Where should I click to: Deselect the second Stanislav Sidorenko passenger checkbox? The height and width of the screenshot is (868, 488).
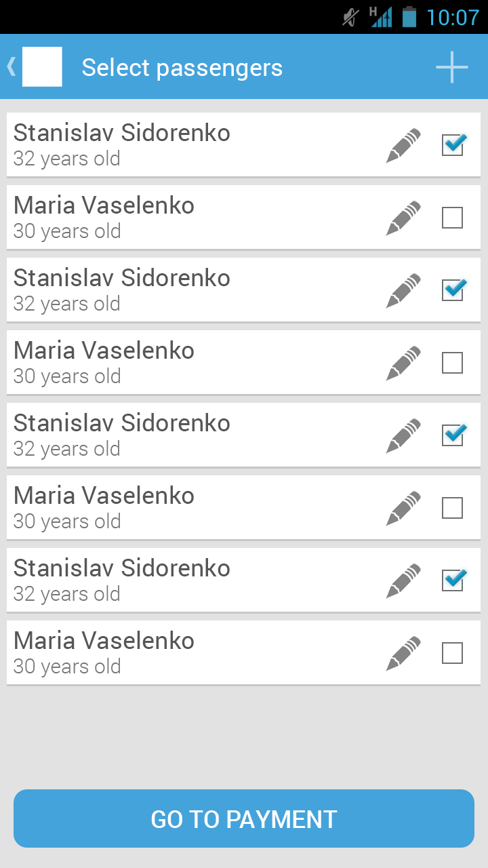pos(452,290)
